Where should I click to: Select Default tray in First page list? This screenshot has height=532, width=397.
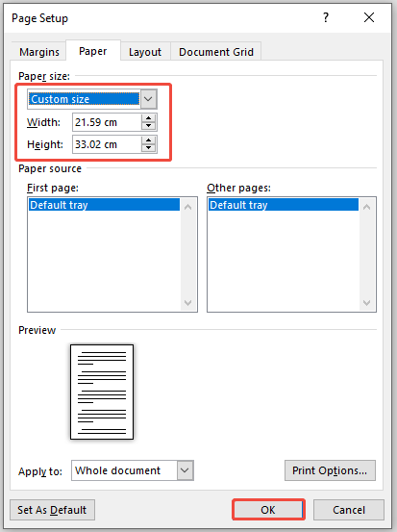pyautogui.click(x=104, y=205)
